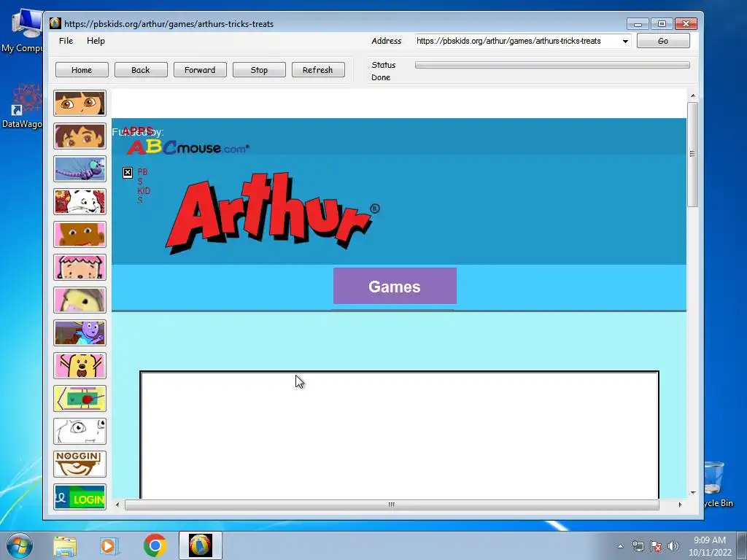Click the broken image placeholder icon

[x=128, y=172]
